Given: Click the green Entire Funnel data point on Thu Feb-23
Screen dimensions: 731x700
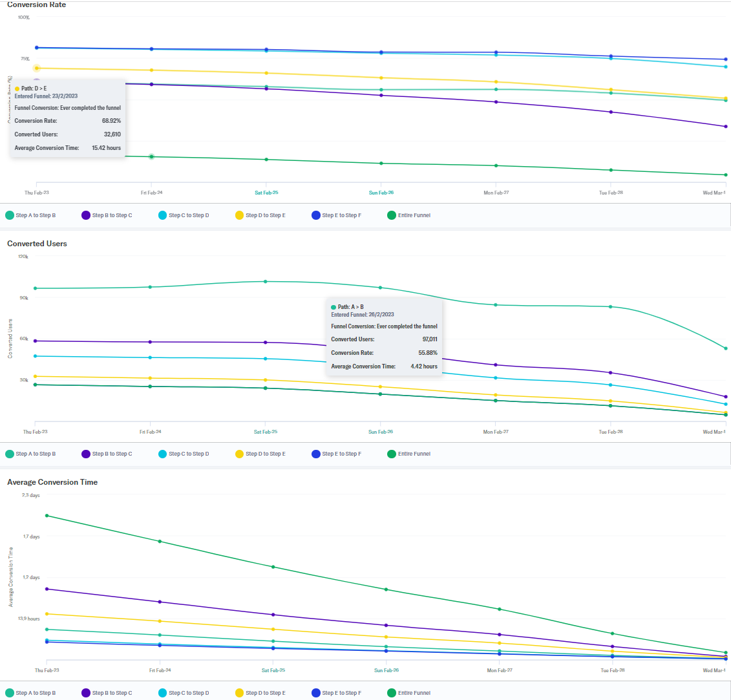Looking at the screenshot, I should coord(46,516).
